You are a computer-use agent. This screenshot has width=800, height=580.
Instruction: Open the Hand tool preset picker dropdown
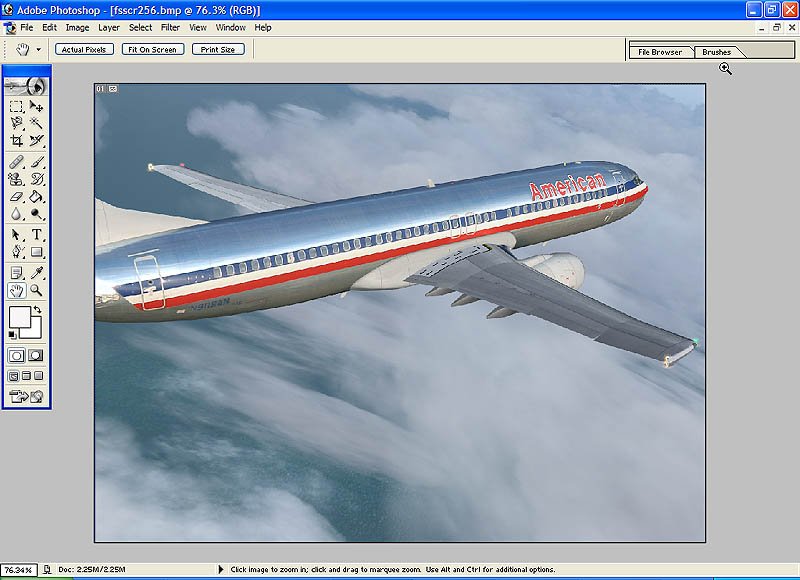38,49
